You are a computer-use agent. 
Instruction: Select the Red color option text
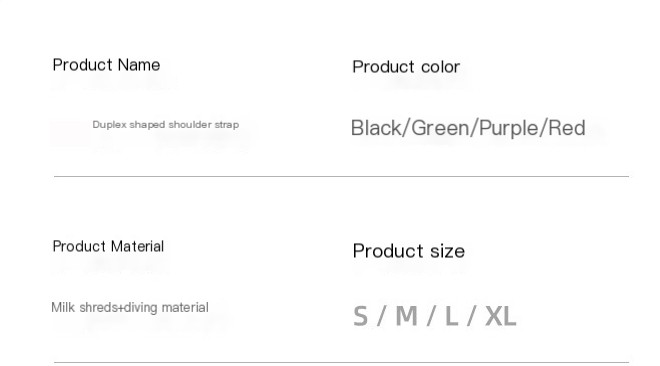click(x=567, y=128)
